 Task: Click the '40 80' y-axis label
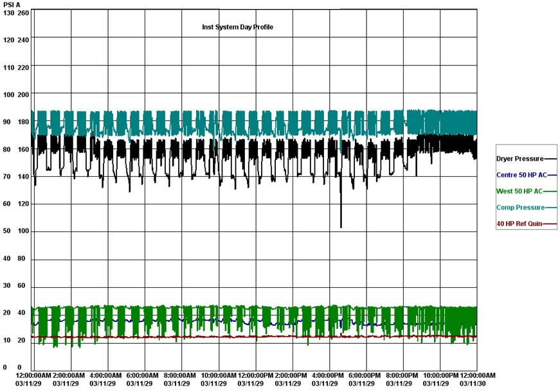[14, 258]
